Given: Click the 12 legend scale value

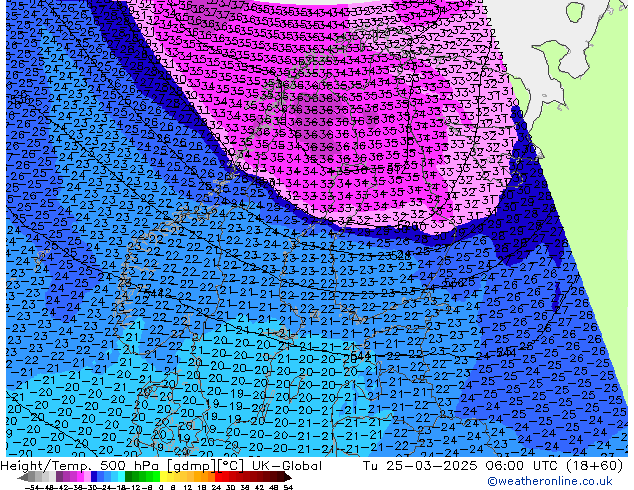Looking at the screenshot, I should [x=188, y=488].
